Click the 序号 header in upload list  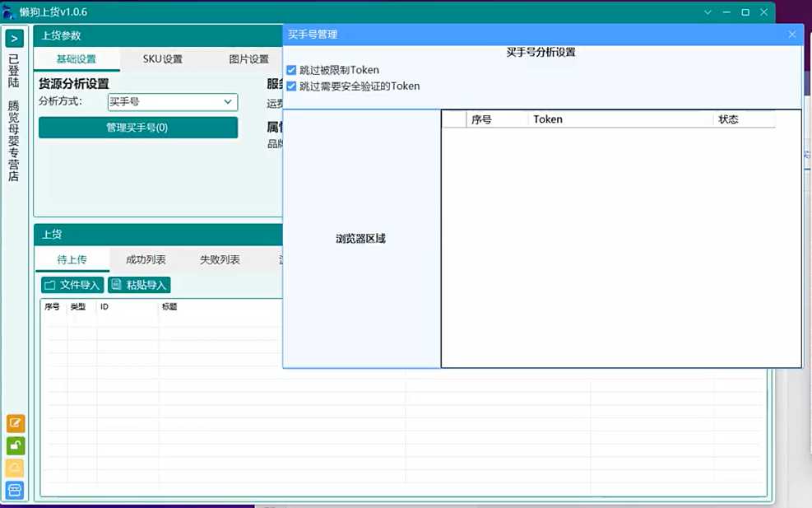click(x=53, y=307)
